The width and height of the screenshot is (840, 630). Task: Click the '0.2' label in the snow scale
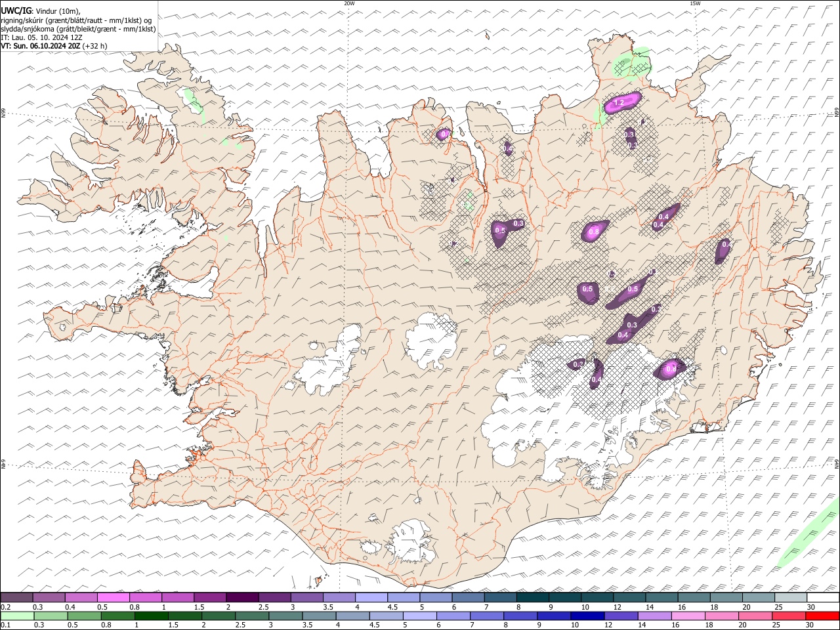click(x=5, y=608)
